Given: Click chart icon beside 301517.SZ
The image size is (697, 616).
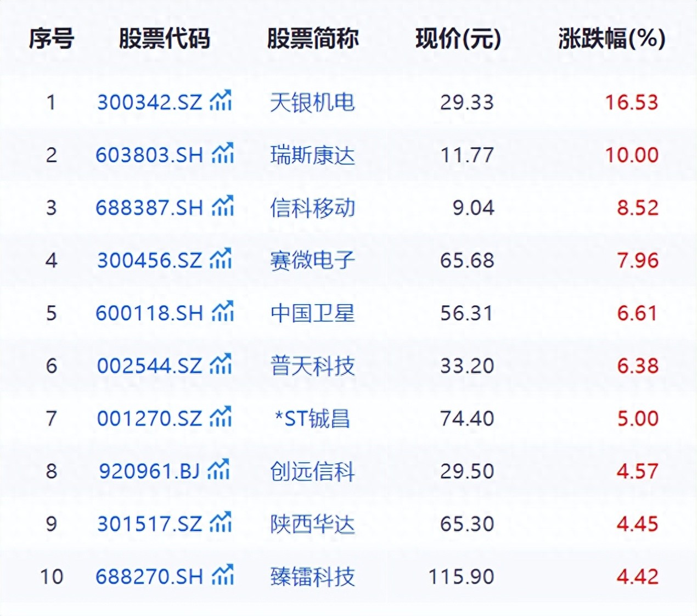Looking at the screenshot, I should click(x=221, y=523).
